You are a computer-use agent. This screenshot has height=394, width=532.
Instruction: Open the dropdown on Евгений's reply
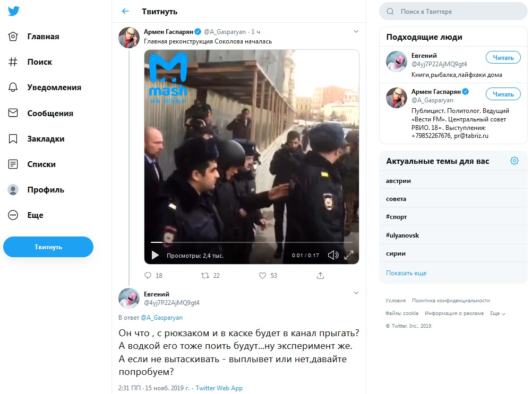point(357,292)
